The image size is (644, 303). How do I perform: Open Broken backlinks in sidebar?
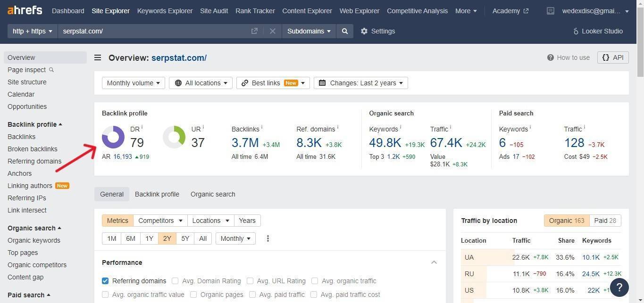tap(33, 149)
